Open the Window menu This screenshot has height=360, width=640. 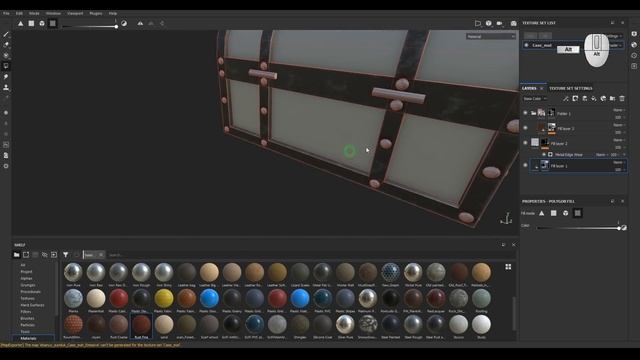(53, 13)
